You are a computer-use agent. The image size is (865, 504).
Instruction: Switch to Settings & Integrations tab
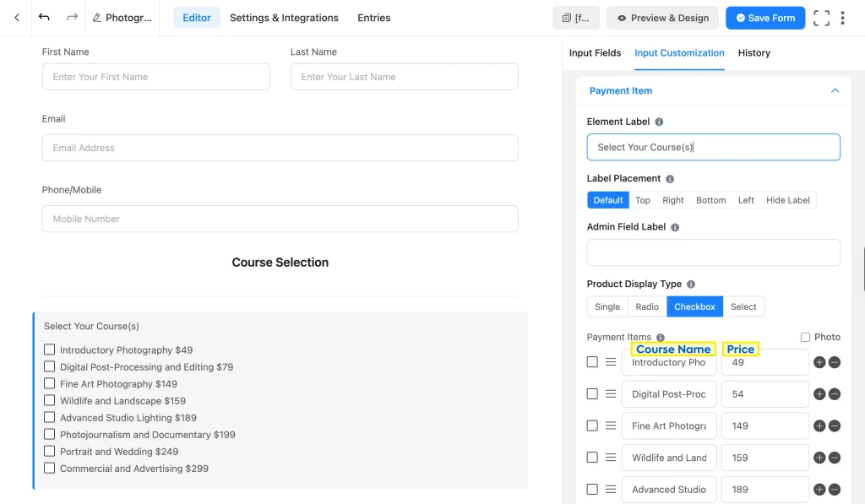point(284,19)
